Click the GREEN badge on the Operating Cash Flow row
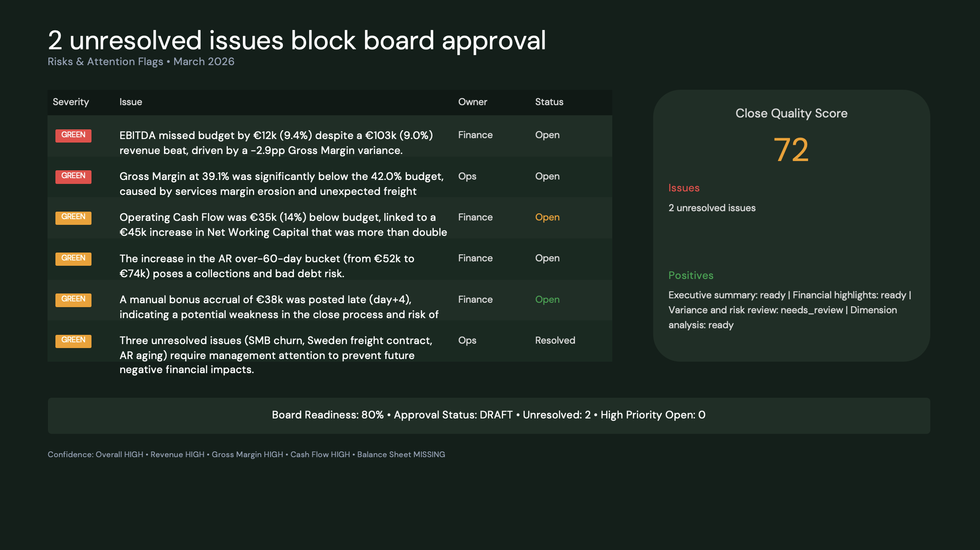The width and height of the screenshot is (980, 550). pyautogui.click(x=73, y=217)
